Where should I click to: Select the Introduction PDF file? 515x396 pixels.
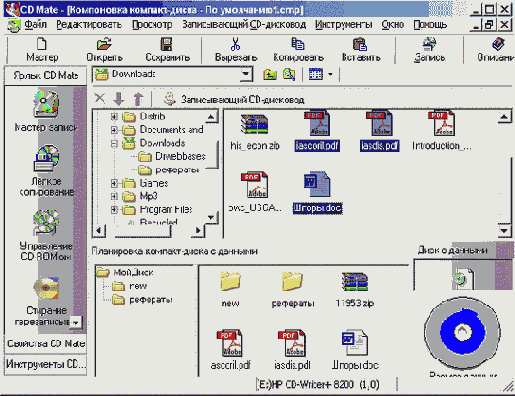pos(441,131)
